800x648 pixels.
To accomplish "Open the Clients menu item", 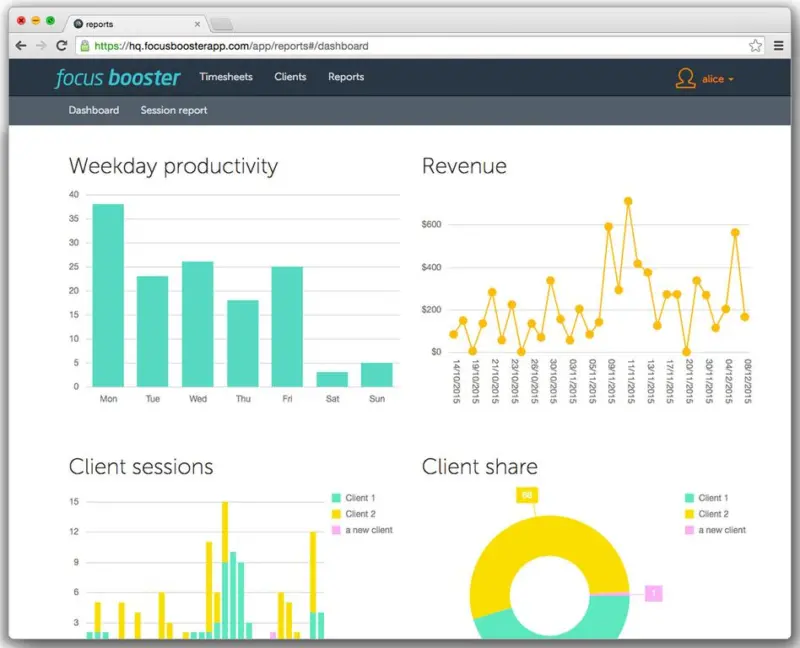I will (x=290, y=77).
